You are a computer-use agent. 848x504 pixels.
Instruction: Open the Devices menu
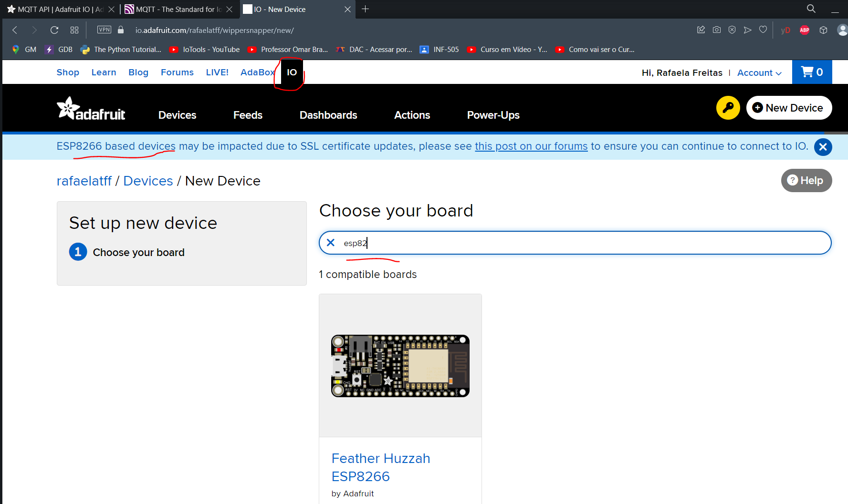click(x=177, y=115)
